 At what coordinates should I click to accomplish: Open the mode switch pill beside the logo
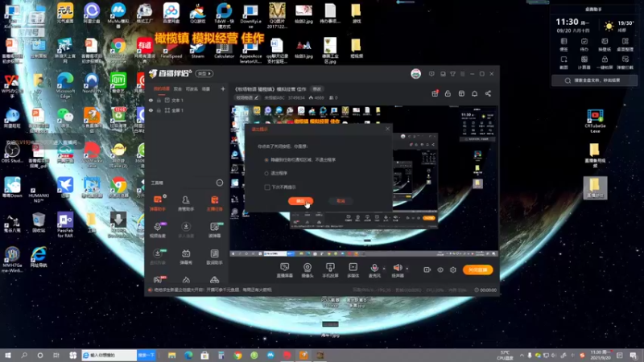point(204,74)
